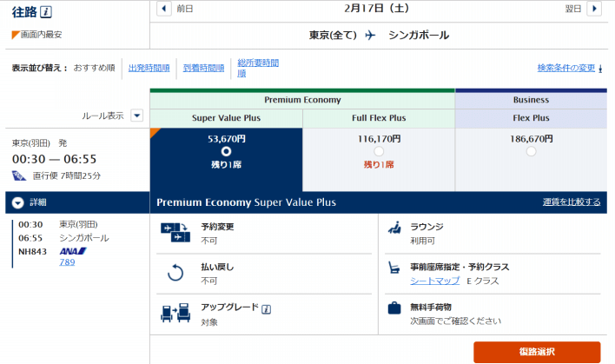Click the 払い戻し refund circular arrow icon
The width and height of the screenshot is (615, 364).
[175, 274]
